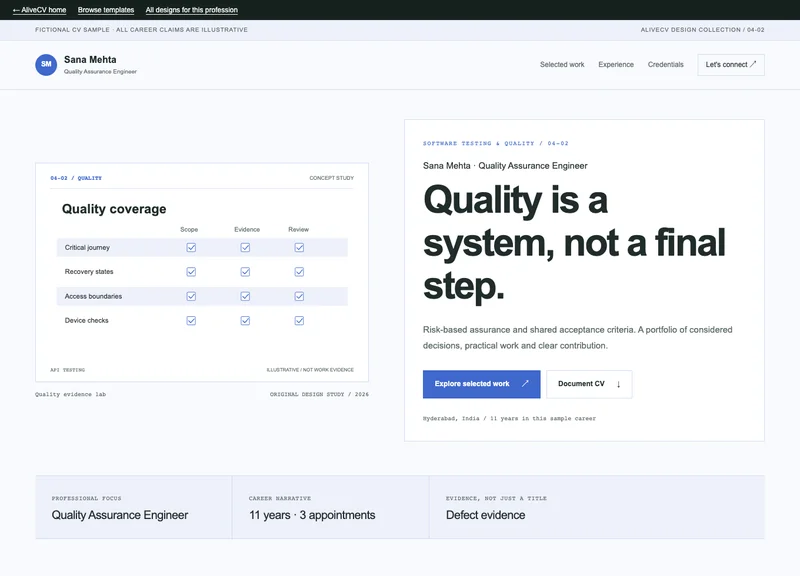The height and width of the screenshot is (576, 800).
Task: Click the Defect evidence card
Action: point(597,507)
